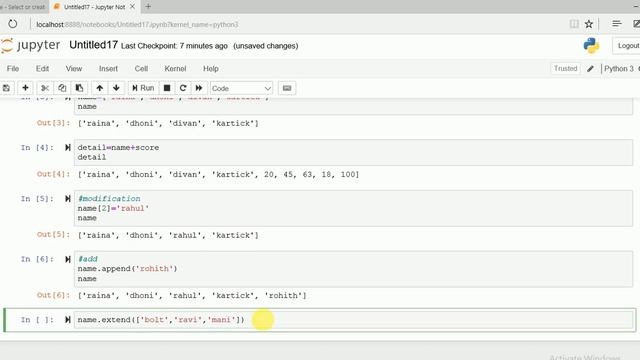Viewport: 640px width, 360px height.
Task: Click the Logout button
Action: coord(628,46)
